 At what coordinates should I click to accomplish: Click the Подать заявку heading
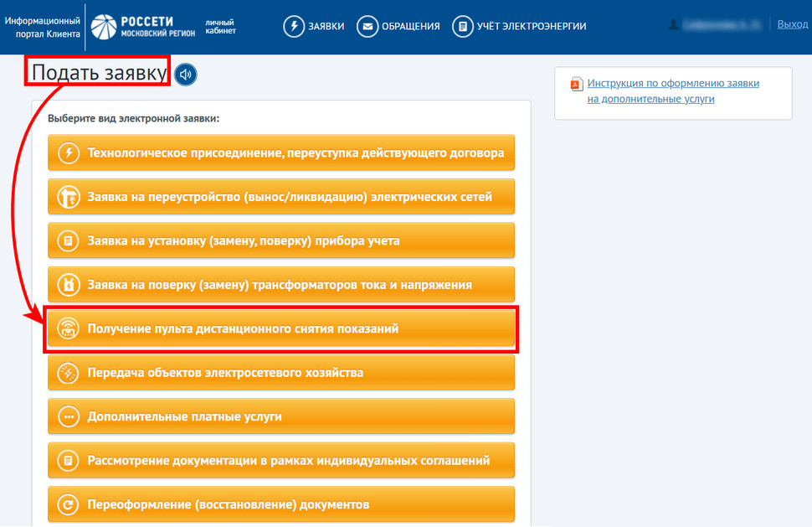[x=99, y=73]
